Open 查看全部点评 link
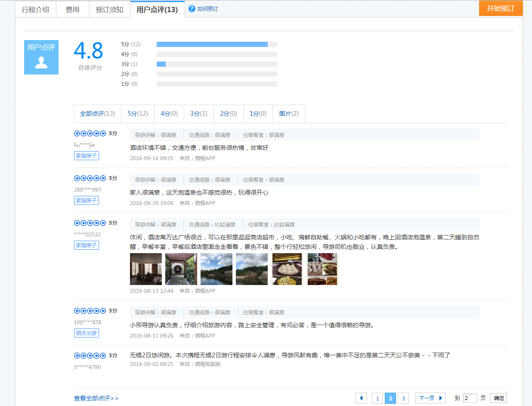The height and width of the screenshot is (406, 532). point(96,398)
